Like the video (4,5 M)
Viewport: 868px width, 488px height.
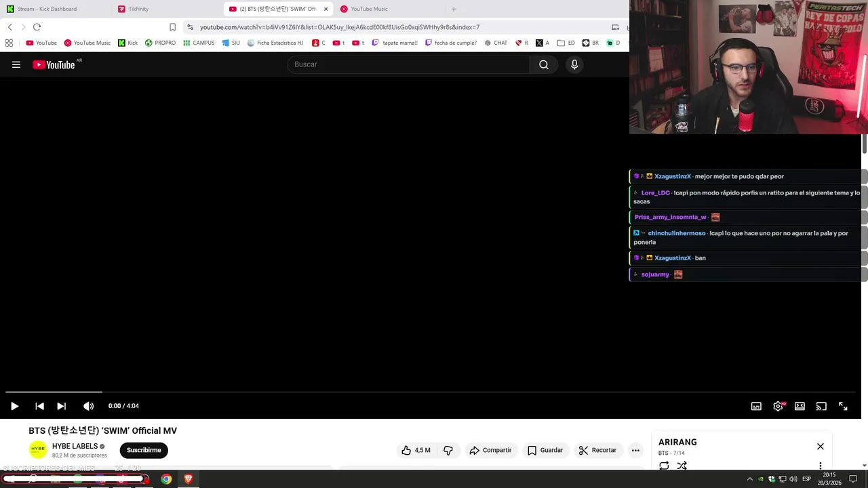tap(416, 450)
